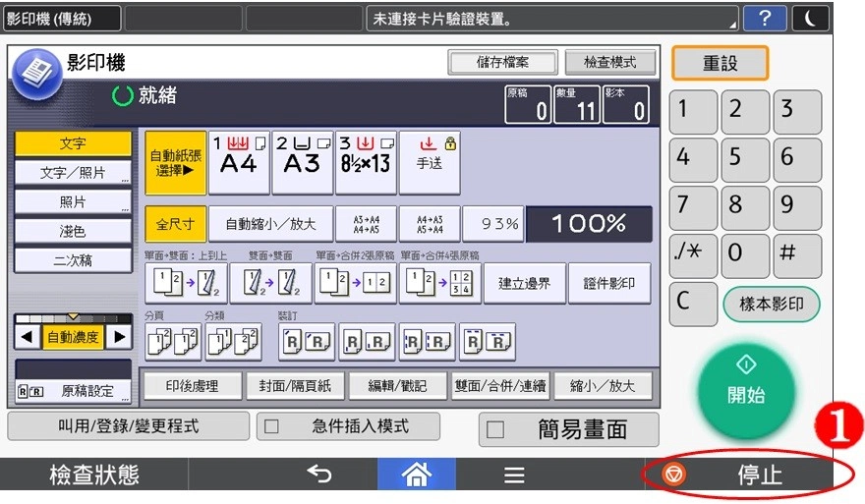The height and width of the screenshot is (504, 865).
Task: Toggle 全尺寸 full size ratio
Action: [175, 224]
